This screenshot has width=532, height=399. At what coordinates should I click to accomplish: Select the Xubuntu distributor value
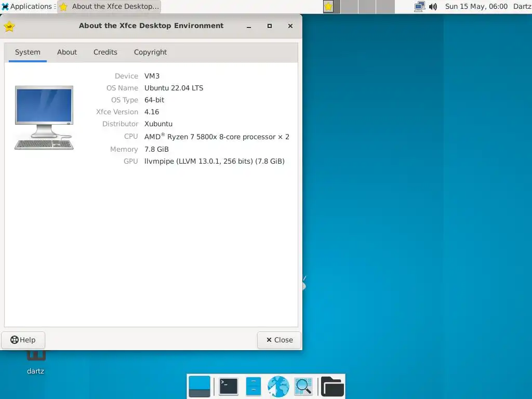pyautogui.click(x=158, y=124)
